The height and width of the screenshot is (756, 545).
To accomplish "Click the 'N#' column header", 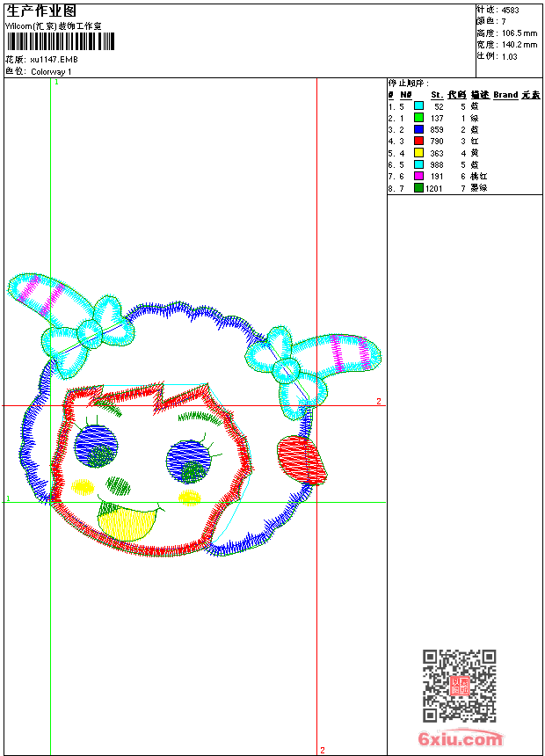I will [x=406, y=95].
